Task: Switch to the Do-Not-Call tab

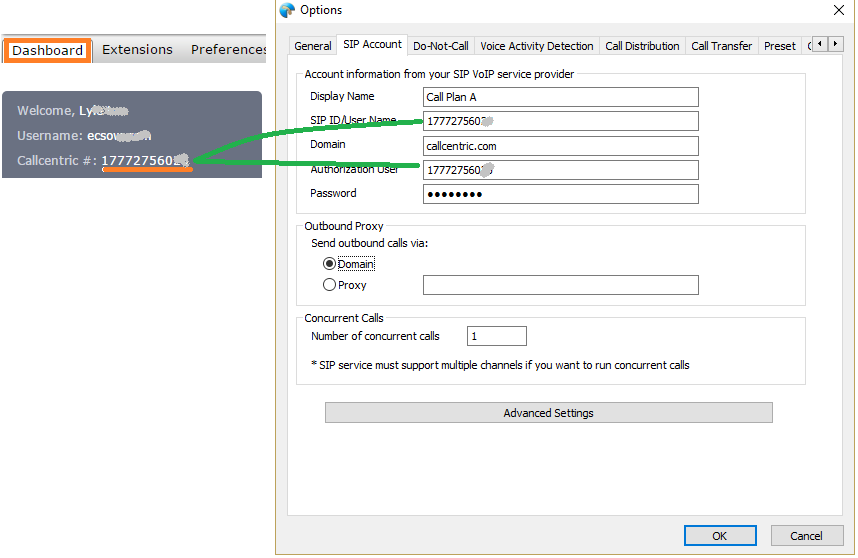Action: (440, 46)
